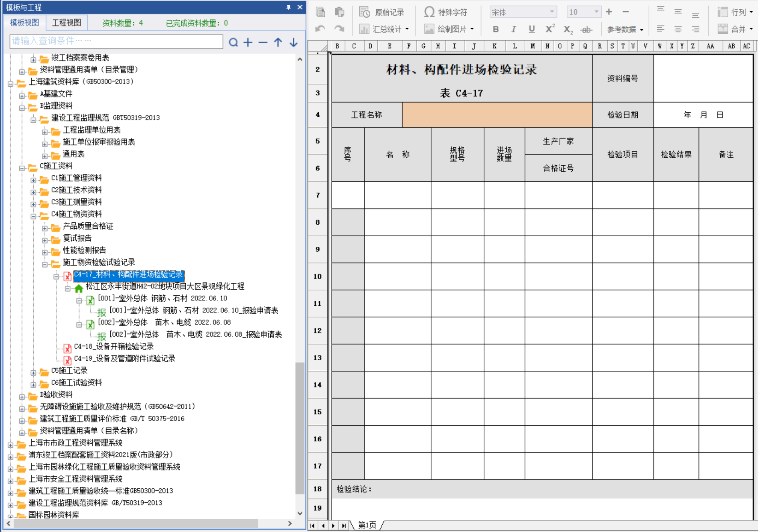This screenshot has width=758, height=532.
Task: Apply italic formatting
Action: click(x=513, y=29)
